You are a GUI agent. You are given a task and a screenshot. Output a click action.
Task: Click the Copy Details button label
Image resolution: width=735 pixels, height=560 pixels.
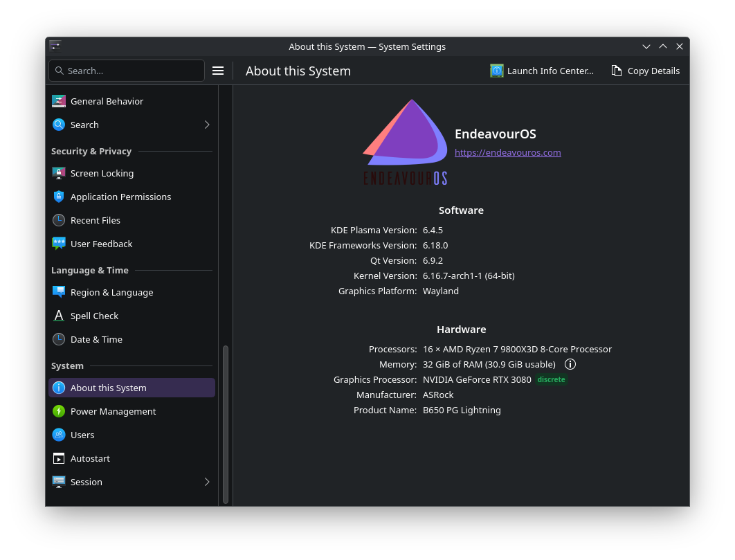coord(653,71)
